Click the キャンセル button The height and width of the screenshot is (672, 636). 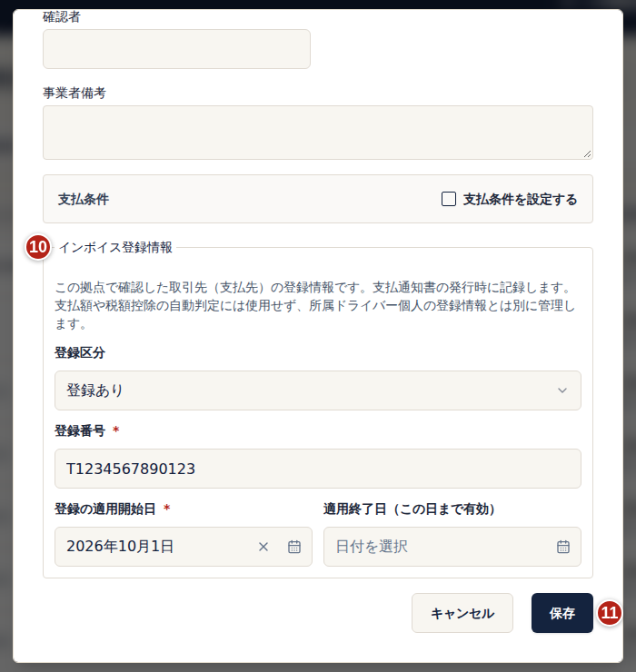click(x=462, y=613)
